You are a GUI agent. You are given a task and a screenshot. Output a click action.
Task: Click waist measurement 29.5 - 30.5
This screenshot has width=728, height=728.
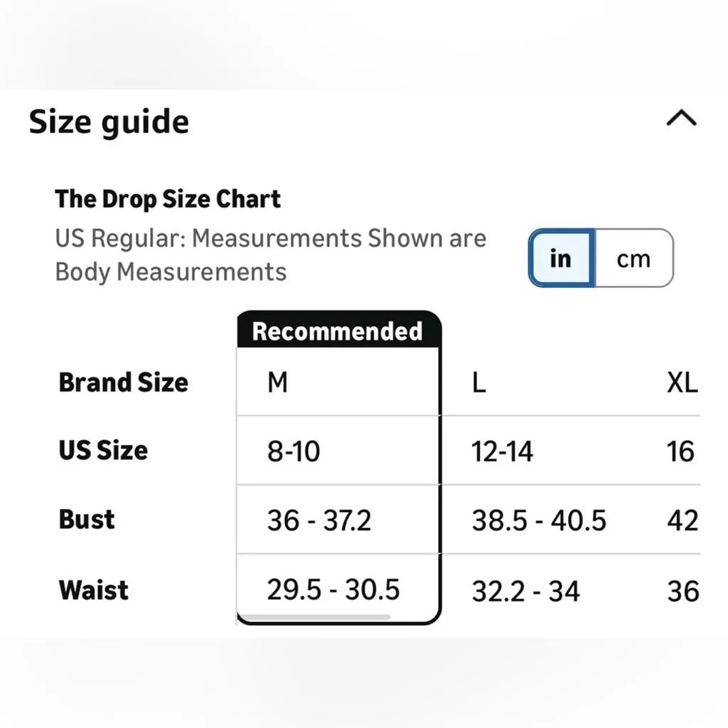tap(333, 589)
